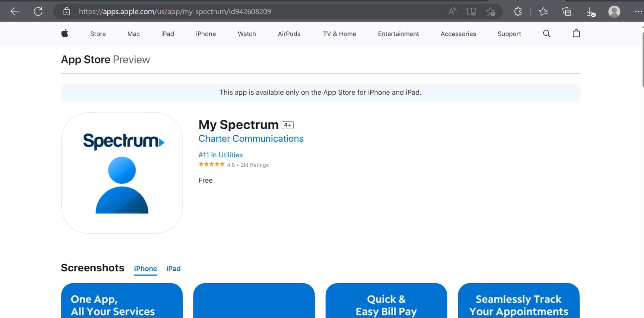Open browser Extensions puzzle icon
This screenshot has width=644, height=318.
[x=518, y=12]
